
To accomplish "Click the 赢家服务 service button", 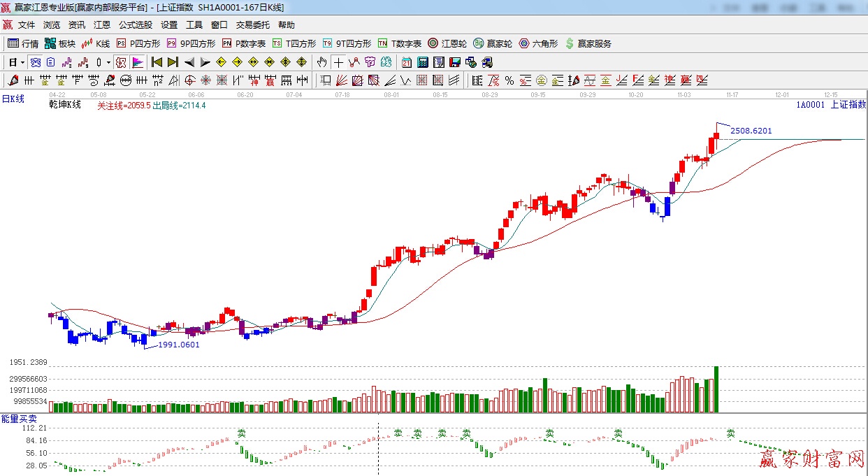I will tap(588, 43).
